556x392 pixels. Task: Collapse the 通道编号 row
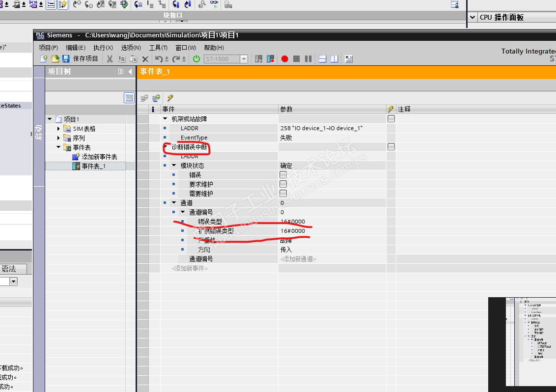tap(183, 212)
